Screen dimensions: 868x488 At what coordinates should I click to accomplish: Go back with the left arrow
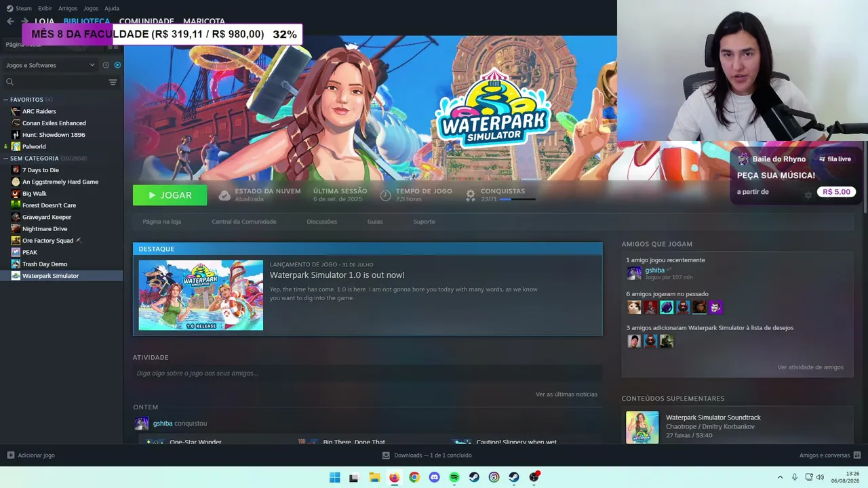pos(10,21)
